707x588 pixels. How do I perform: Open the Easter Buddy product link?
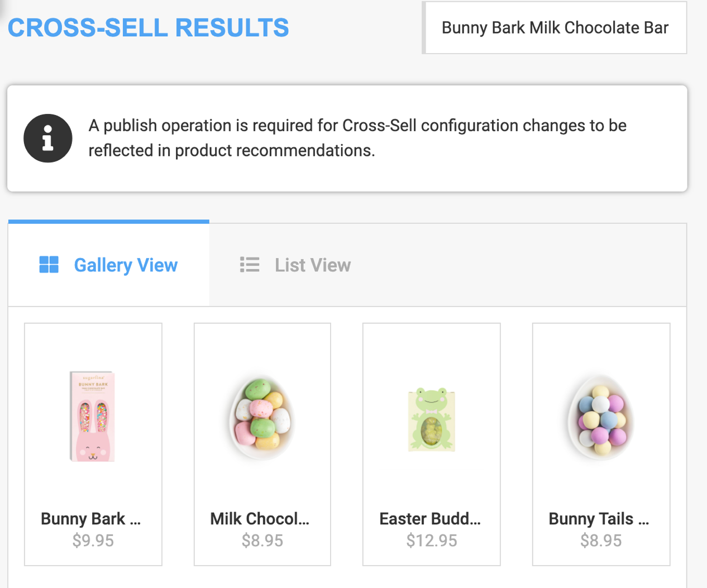(x=430, y=519)
